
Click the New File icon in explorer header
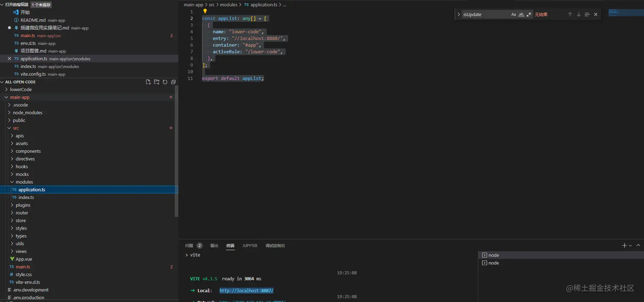pyautogui.click(x=148, y=82)
